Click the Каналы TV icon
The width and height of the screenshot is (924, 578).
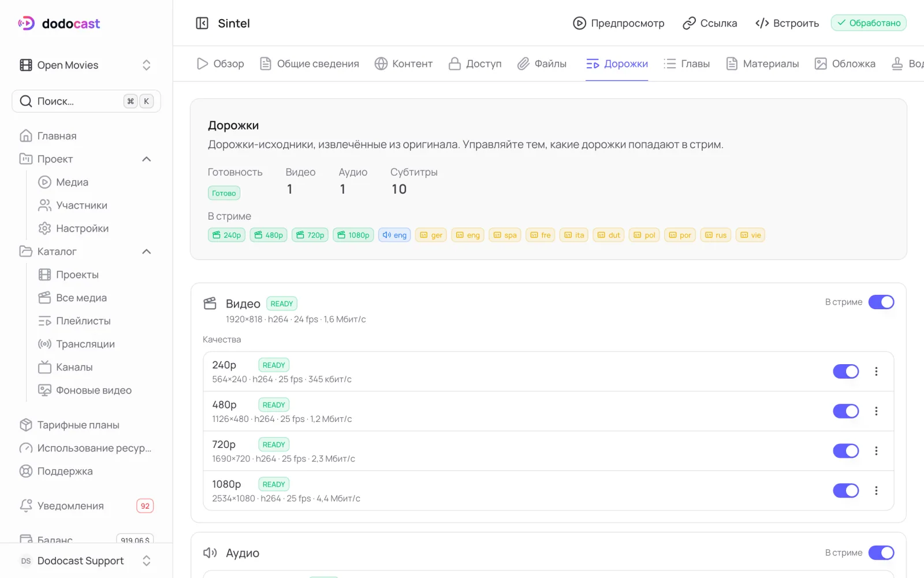[44, 367]
